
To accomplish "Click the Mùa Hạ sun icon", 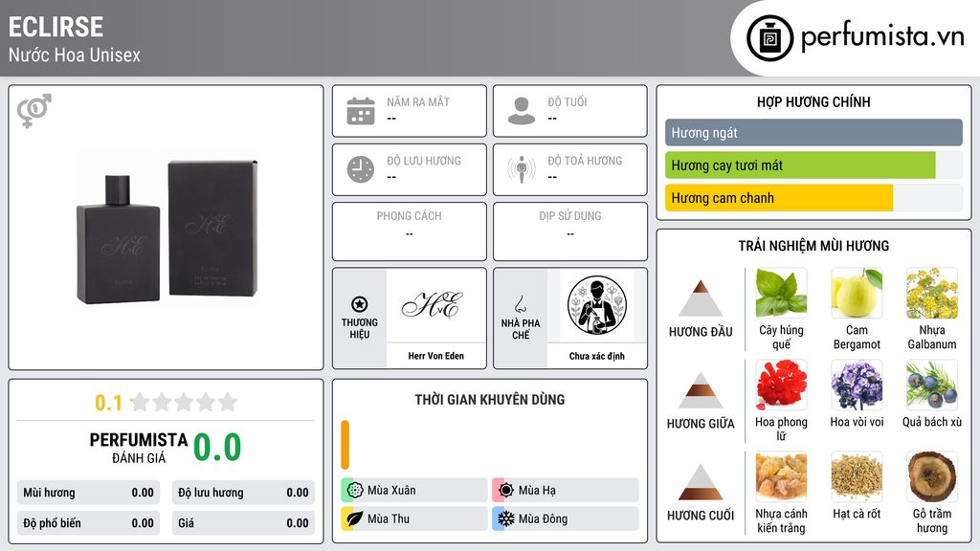I will (506, 491).
